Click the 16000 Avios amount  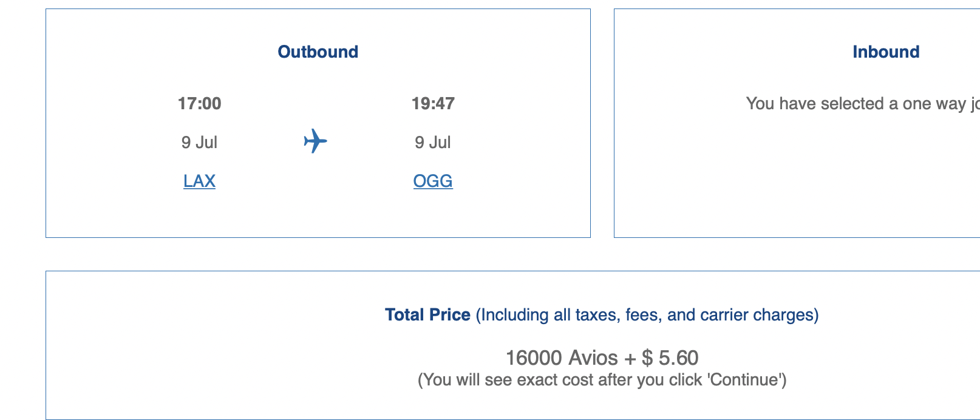[562, 357]
